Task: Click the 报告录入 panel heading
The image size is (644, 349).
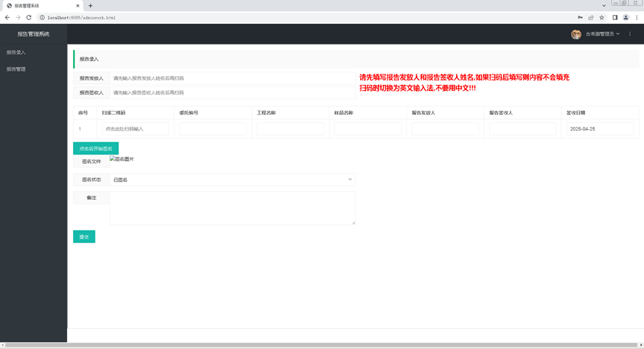Action: point(89,59)
